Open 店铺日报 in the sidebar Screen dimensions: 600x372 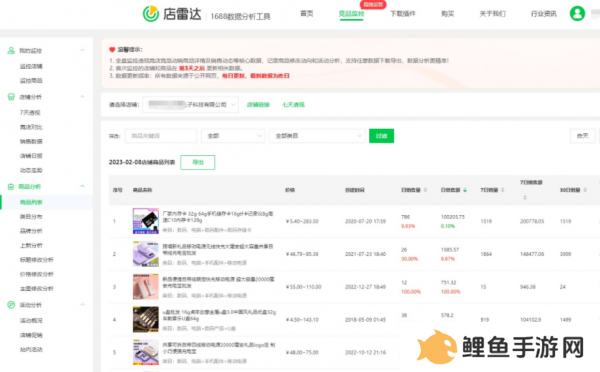[x=31, y=156]
